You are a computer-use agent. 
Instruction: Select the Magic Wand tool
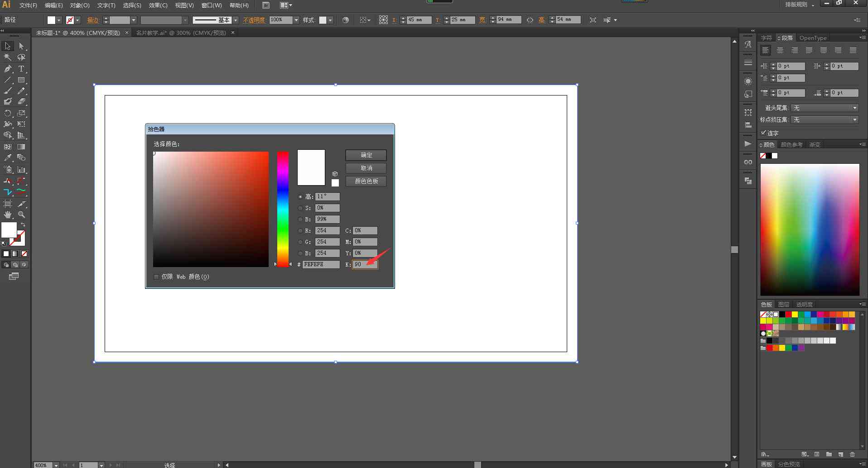point(8,57)
